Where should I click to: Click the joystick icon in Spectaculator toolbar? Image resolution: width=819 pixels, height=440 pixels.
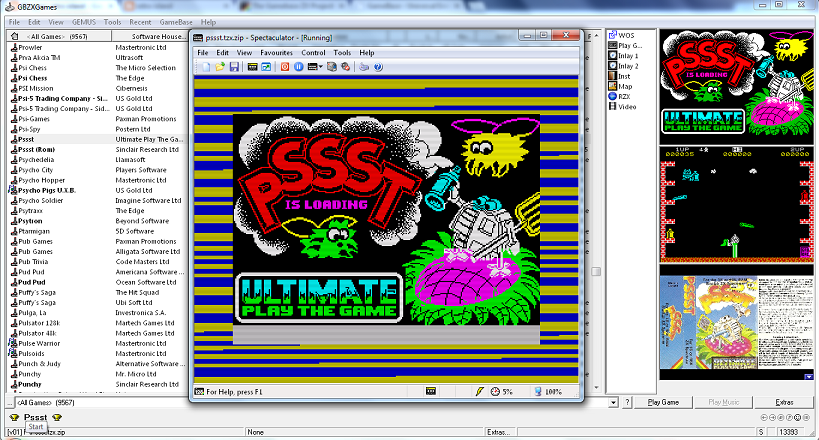pos(364,67)
